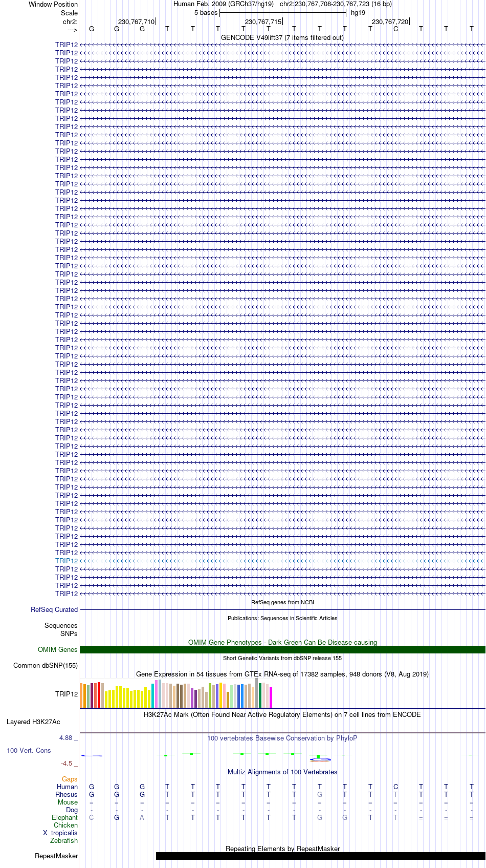Click the C base in Human alignment row

coord(395,787)
